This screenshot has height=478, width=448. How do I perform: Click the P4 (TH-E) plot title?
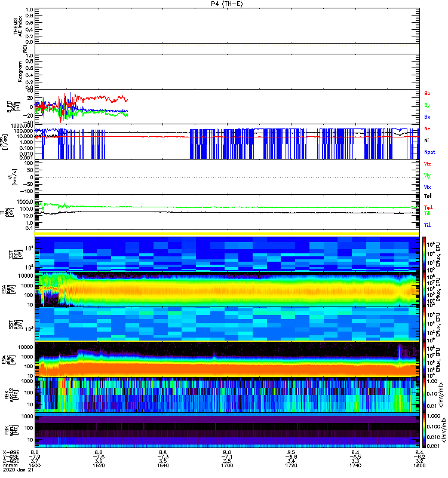click(x=225, y=4)
